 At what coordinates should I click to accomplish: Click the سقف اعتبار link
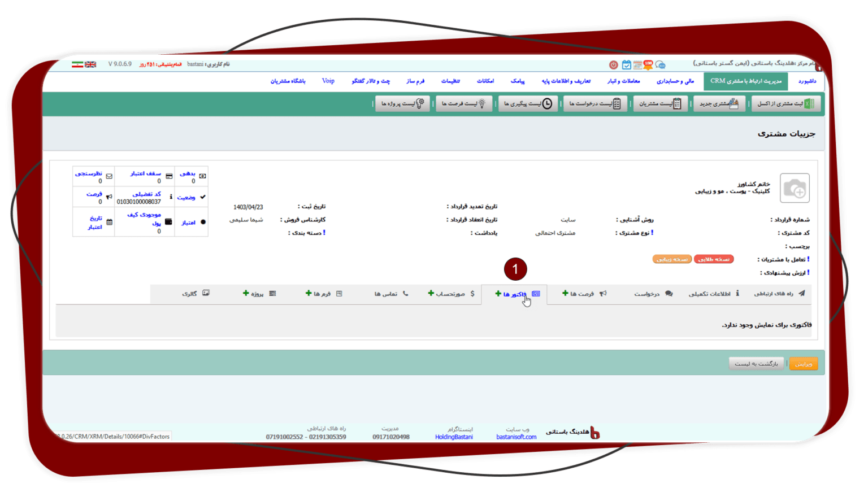coord(145,173)
